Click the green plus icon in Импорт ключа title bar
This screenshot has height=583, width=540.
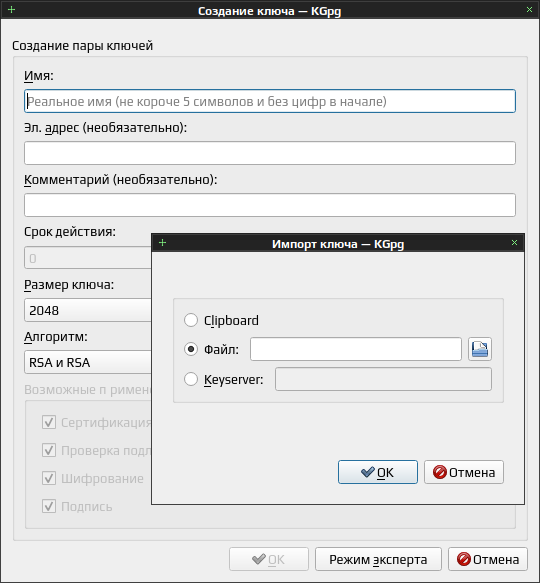click(x=163, y=243)
